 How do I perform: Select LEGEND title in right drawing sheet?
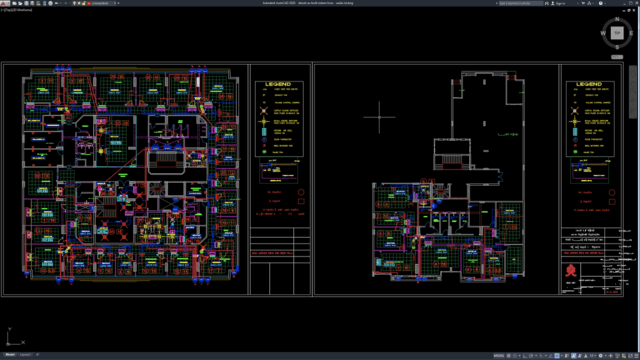[x=589, y=84]
